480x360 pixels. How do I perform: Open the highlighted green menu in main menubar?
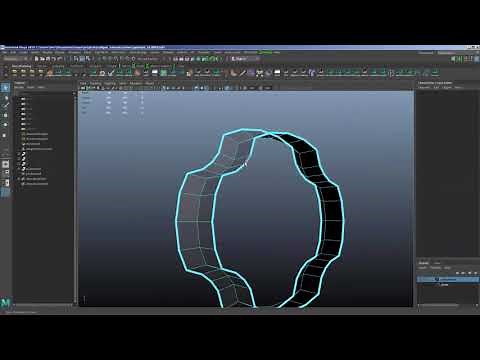[266, 53]
